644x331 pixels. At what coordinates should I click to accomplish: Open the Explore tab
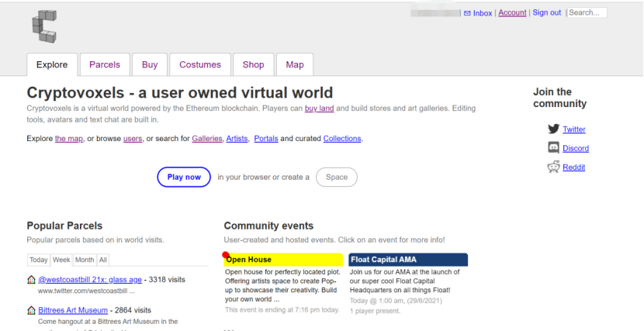coord(52,64)
